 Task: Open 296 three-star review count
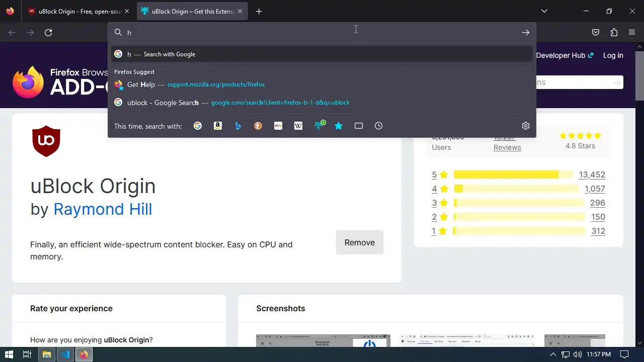tap(598, 203)
